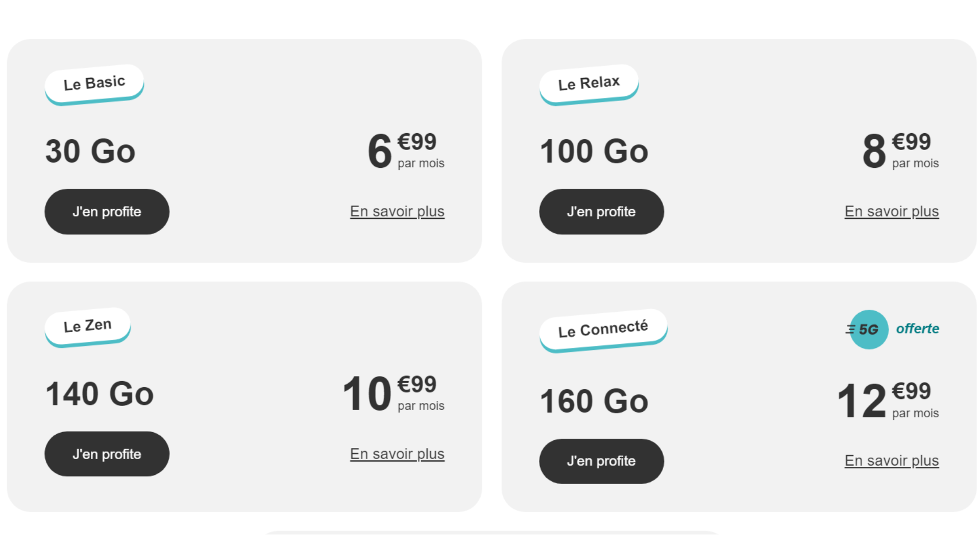The image size is (980, 551).
Task: Click the offerte text beside 5G
Action: (918, 329)
